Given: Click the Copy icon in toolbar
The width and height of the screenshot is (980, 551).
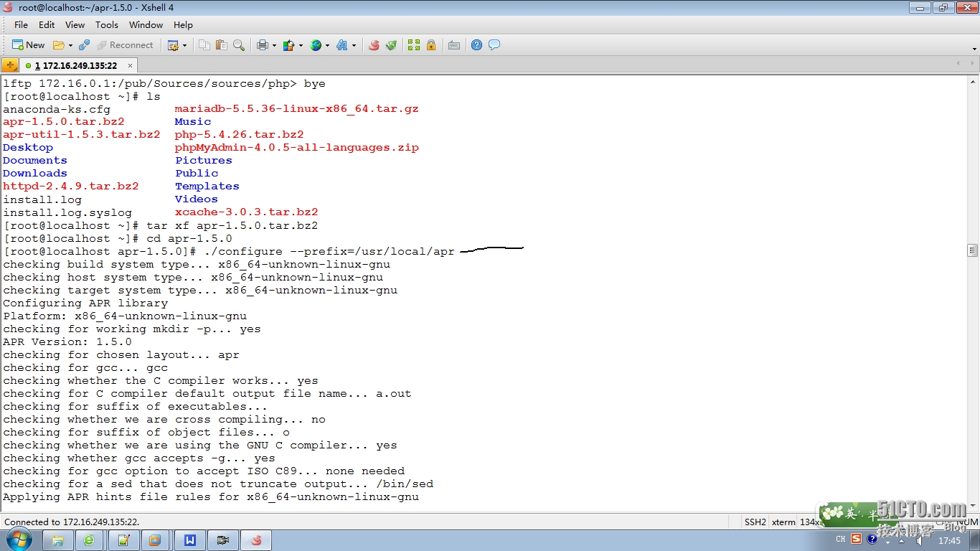Looking at the screenshot, I should pyautogui.click(x=204, y=45).
